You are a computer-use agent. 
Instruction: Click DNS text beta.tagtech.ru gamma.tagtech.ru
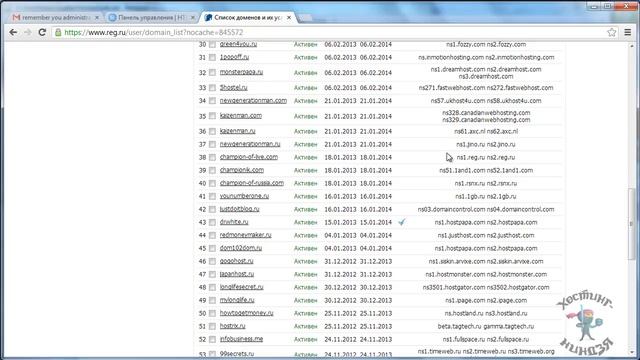pos(486,326)
